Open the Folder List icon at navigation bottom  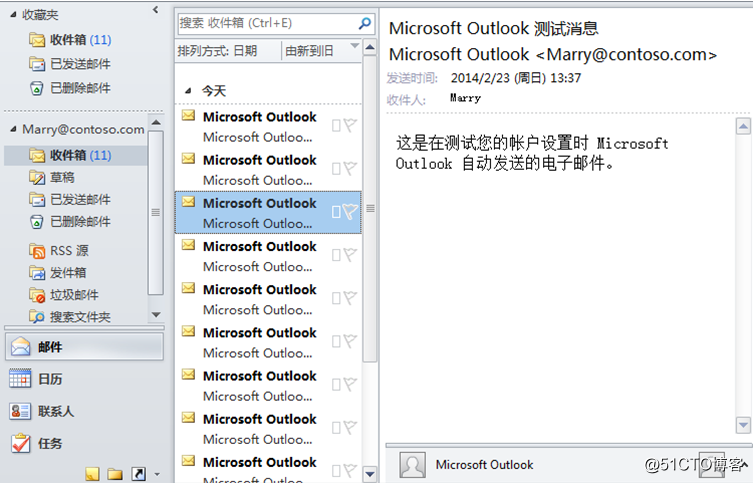tap(115, 474)
